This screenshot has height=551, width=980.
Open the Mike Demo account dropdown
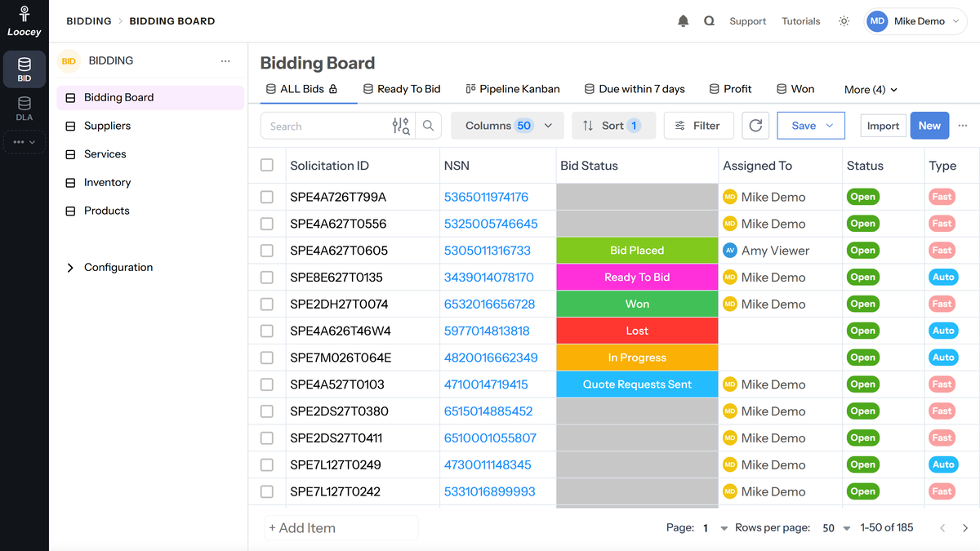point(915,21)
